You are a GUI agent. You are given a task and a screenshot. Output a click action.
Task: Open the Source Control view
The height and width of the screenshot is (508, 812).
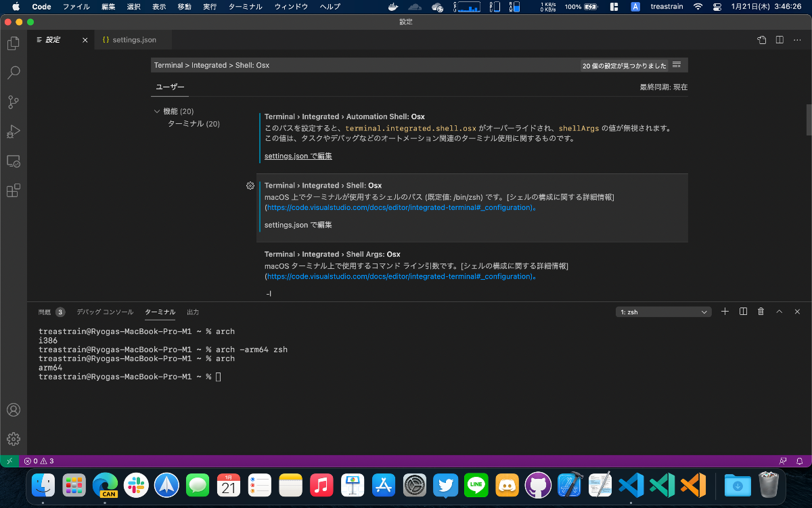pos(13,102)
